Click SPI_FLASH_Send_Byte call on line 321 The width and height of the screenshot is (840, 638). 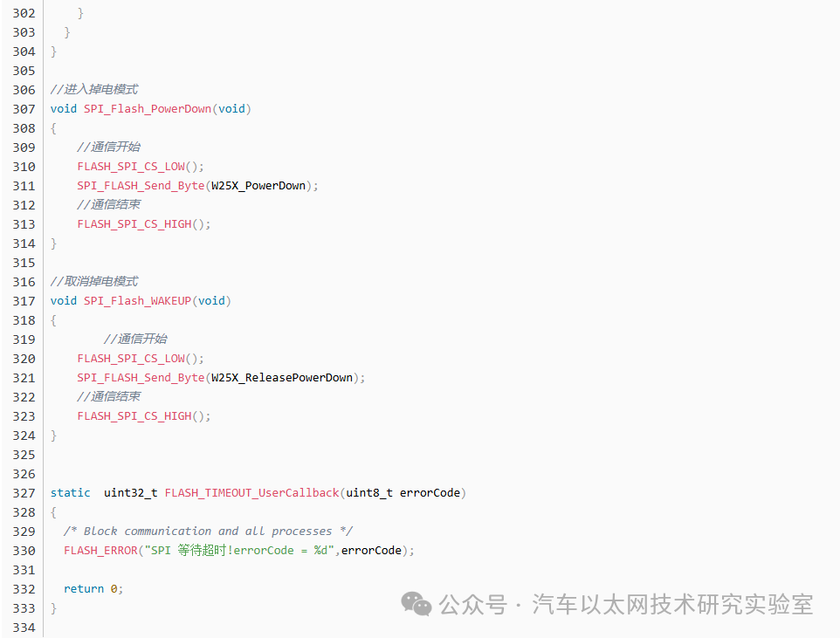point(141,378)
